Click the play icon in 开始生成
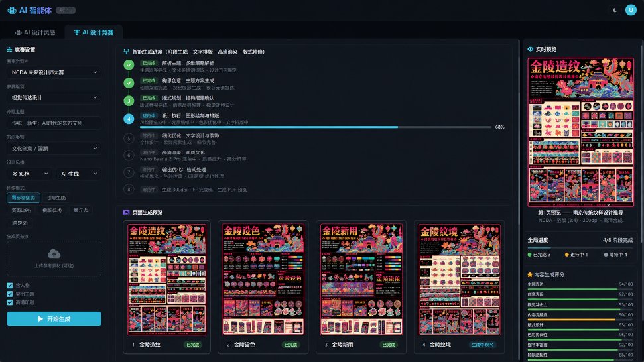Image resolution: width=644 pixels, height=362 pixels. click(x=40, y=318)
